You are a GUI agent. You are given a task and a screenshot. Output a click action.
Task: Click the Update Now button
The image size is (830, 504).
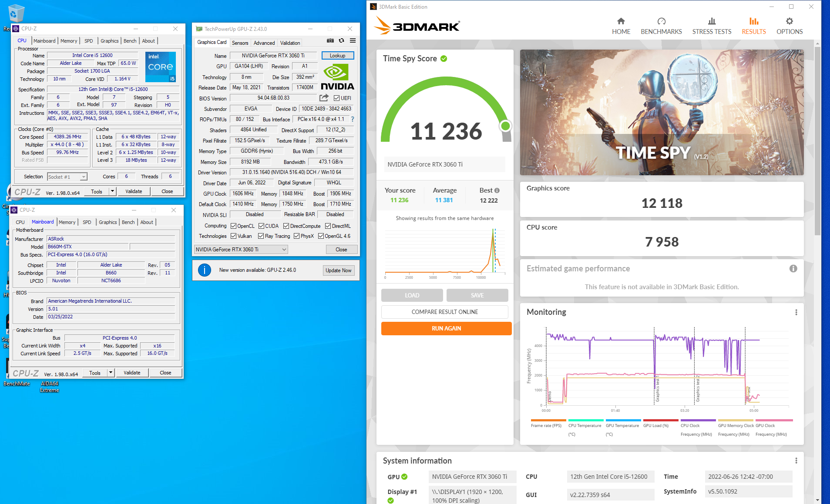tap(338, 270)
